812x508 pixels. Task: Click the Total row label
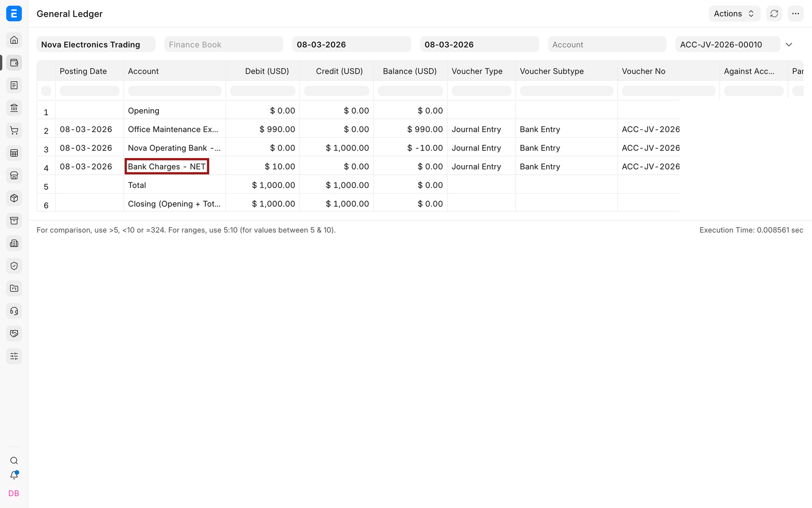click(x=137, y=185)
